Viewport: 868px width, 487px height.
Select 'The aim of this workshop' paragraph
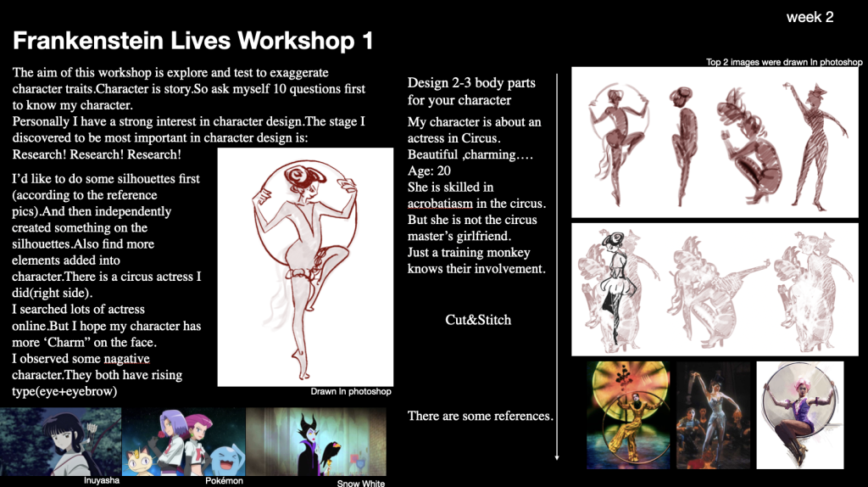point(189,88)
